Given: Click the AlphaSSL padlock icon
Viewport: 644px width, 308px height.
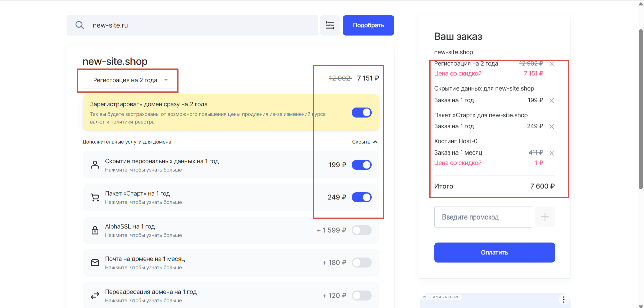Looking at the screenshot, I should [95, 230].
